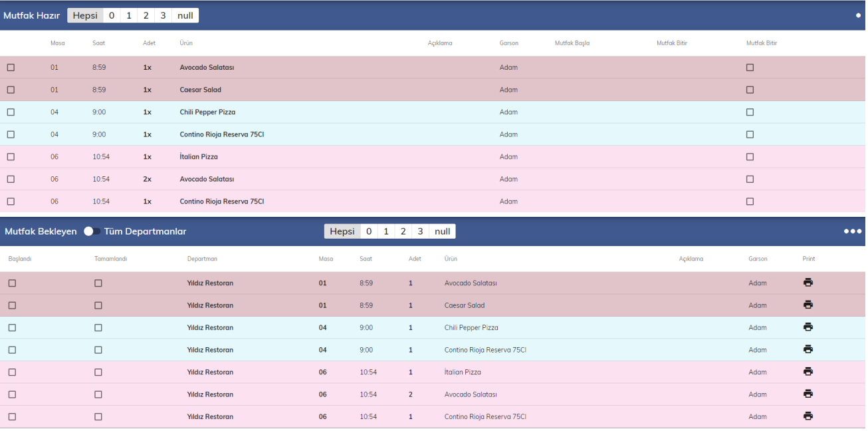868x431 pixels.
Task: Choose filter 3 in Mutfak Bekleyen header
Action: click(x=419, y=231)
